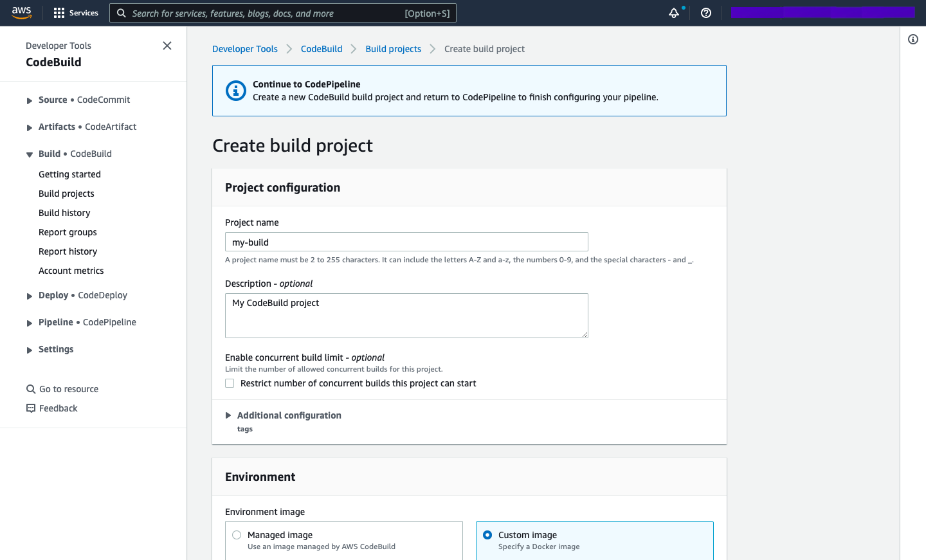Select Managed image radio option
Image resolution: width=926 pixels, height=560 pixels.
pyautogui.click(x=237, y=535)
